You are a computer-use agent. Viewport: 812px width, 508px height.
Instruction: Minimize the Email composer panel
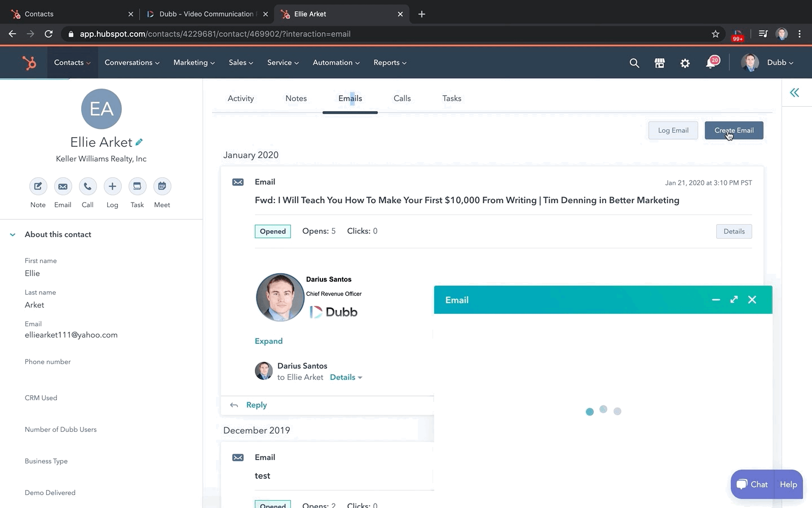coord(716,300)
